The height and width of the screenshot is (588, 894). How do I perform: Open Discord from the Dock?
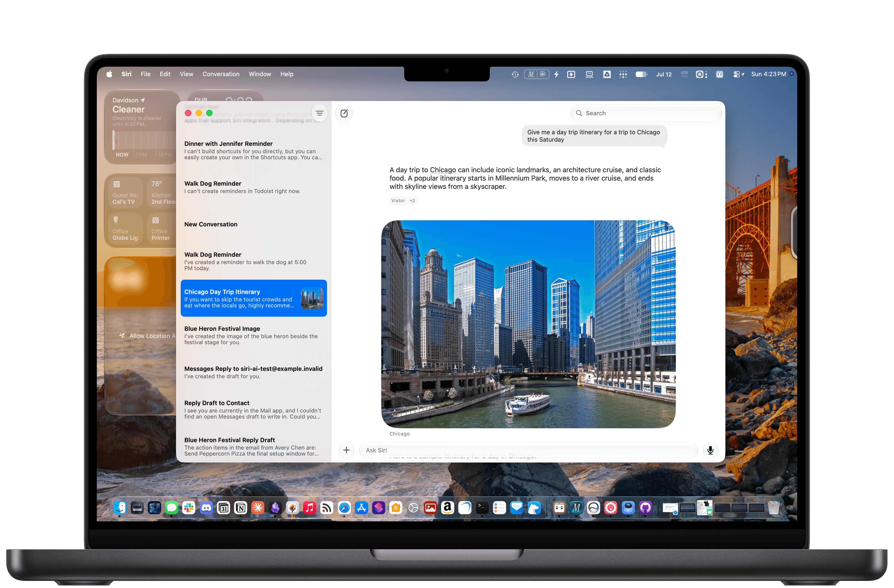[206, 508]
